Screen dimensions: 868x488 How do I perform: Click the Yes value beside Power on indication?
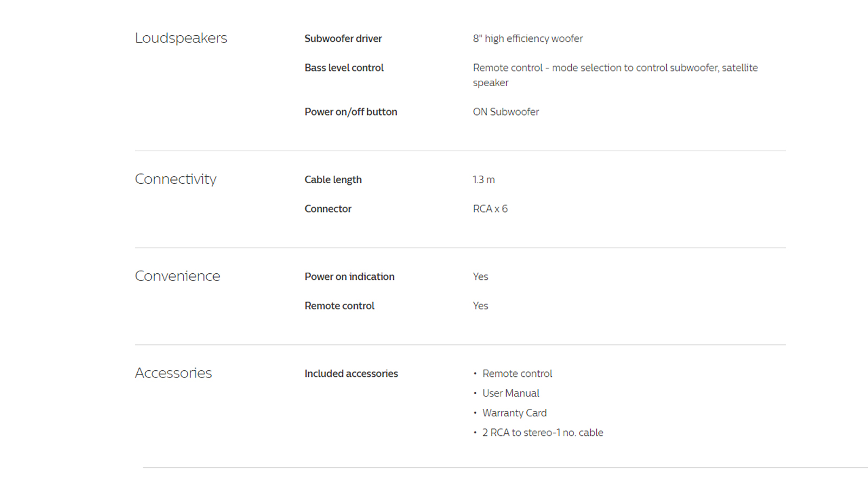(x=480, y=277)
